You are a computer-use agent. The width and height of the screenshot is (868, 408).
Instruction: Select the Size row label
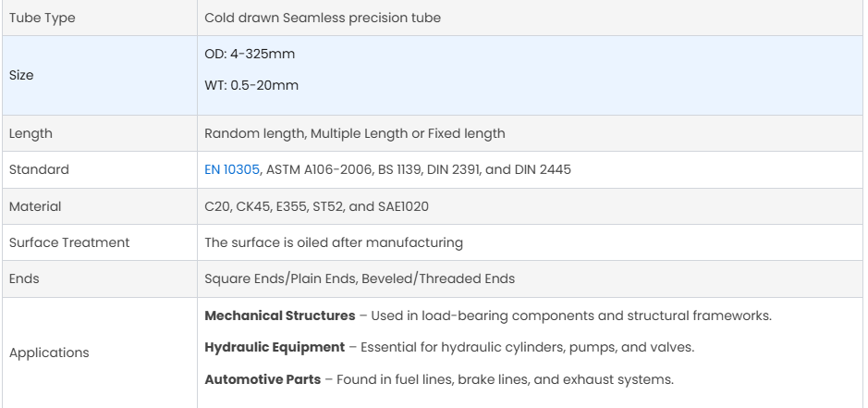pyautogui.click(x=20, y=75)
